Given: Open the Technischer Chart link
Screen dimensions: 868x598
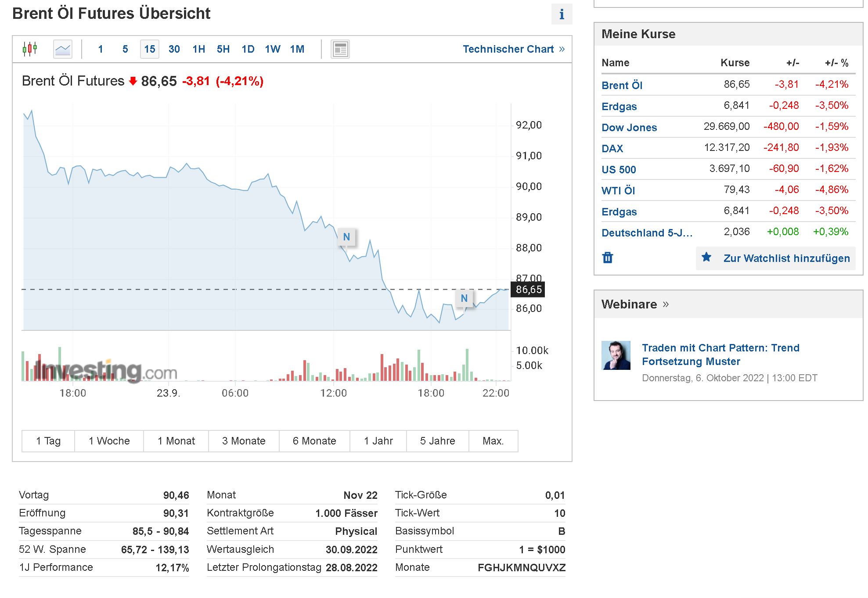Looking at the screenshot, I should pos(514,49).
